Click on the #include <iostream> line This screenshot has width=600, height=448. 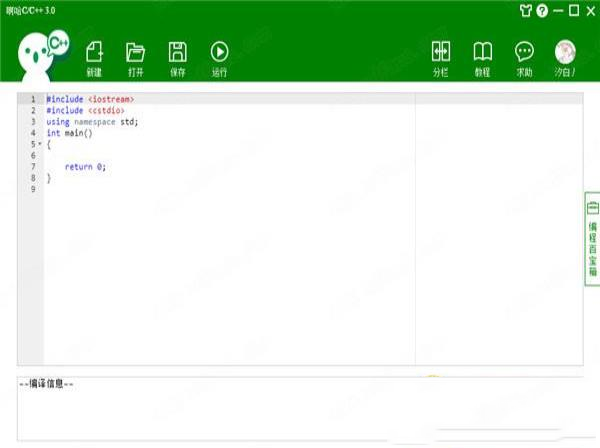click(x=90, y=100)
